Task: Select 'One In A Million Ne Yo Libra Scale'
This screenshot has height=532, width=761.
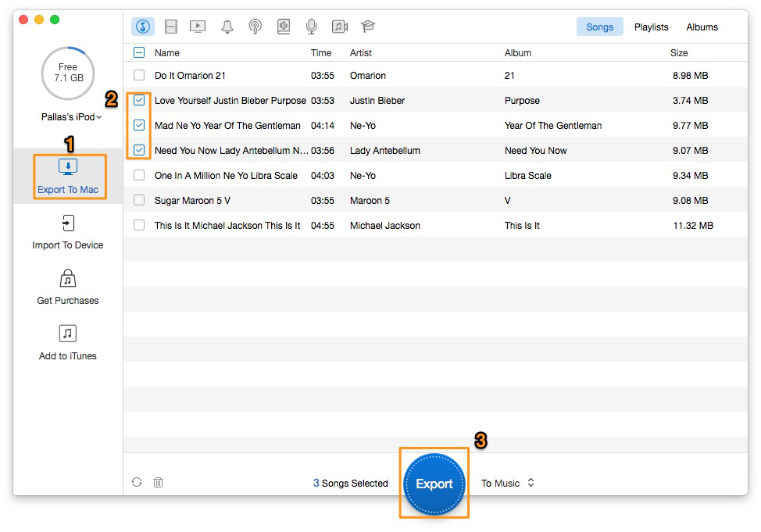Action: click(226, 175)
